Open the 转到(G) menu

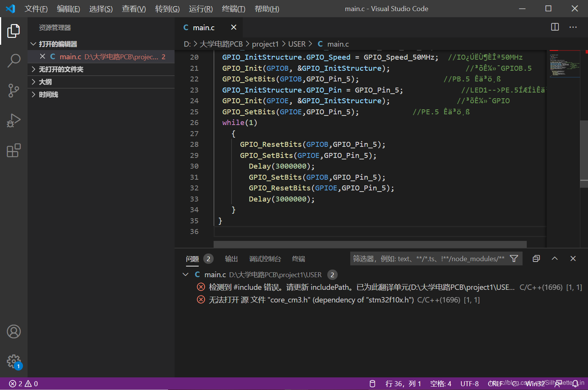pos(167,8)
